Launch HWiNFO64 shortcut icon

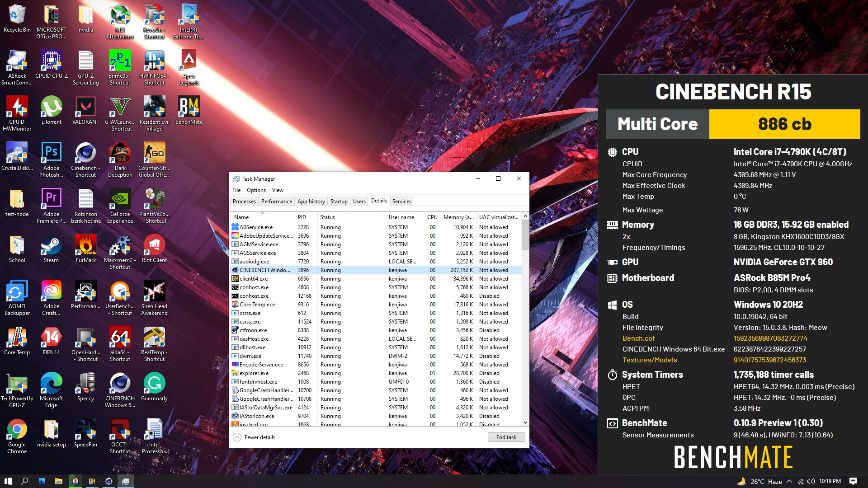click(154, 68)
